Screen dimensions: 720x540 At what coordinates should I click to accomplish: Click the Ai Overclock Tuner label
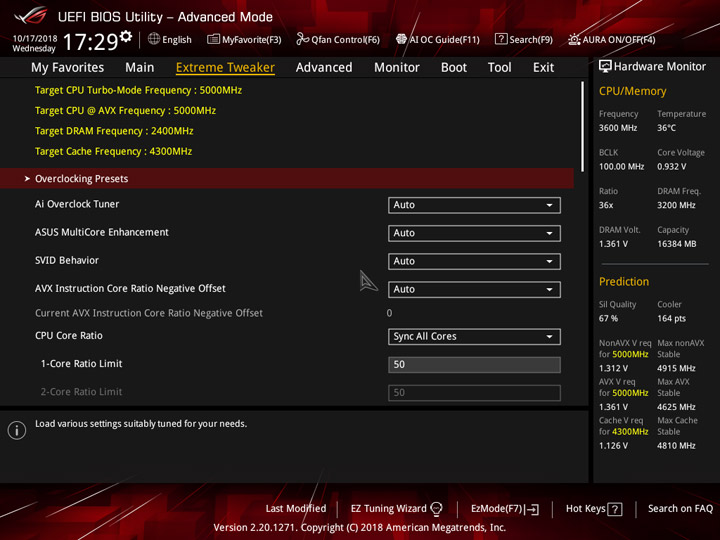[77, 204]
